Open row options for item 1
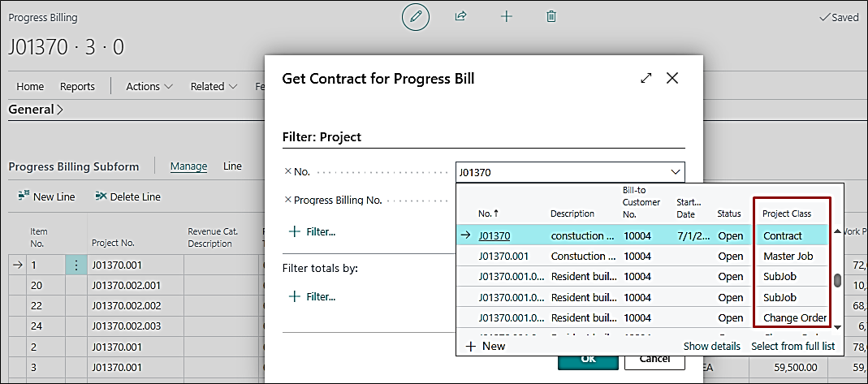The width and height of the screenshot is (868, 384). pyautogui.click(x=76, y=265)
